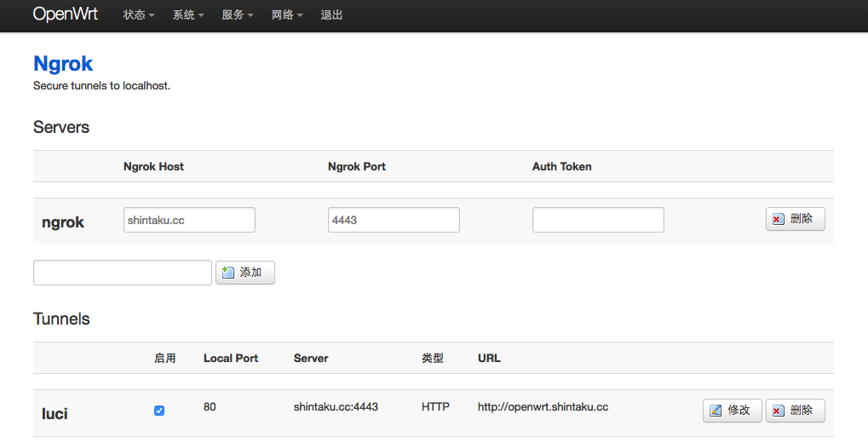Screen dimensions: 868x443
Task: Open the 系统 dropdown menu
Action: 188,15
